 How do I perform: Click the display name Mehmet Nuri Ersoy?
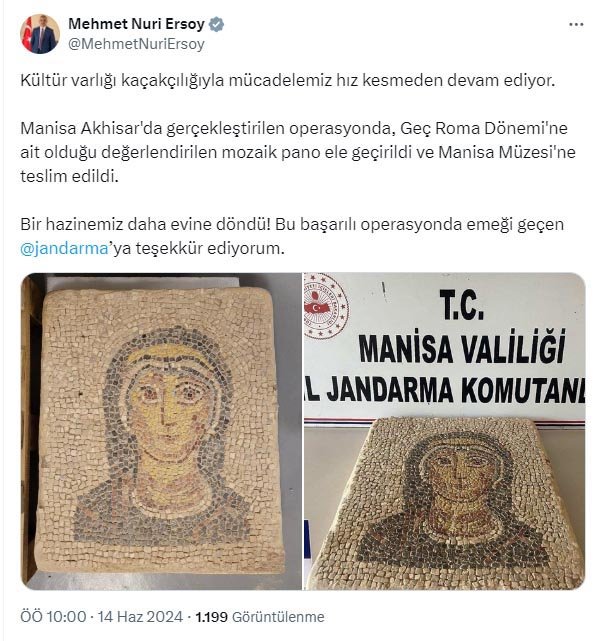coord(137,24)
